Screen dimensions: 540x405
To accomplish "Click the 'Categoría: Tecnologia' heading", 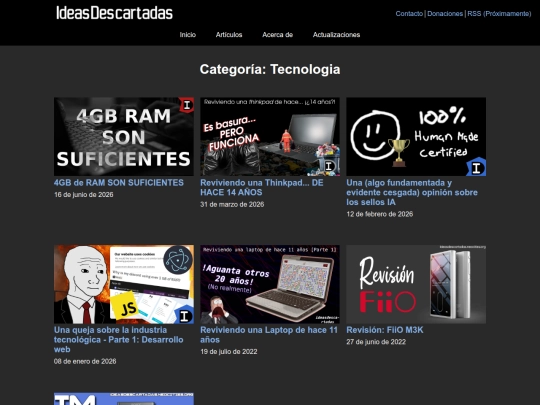I will pyautogui.click(x=270, y=70).
